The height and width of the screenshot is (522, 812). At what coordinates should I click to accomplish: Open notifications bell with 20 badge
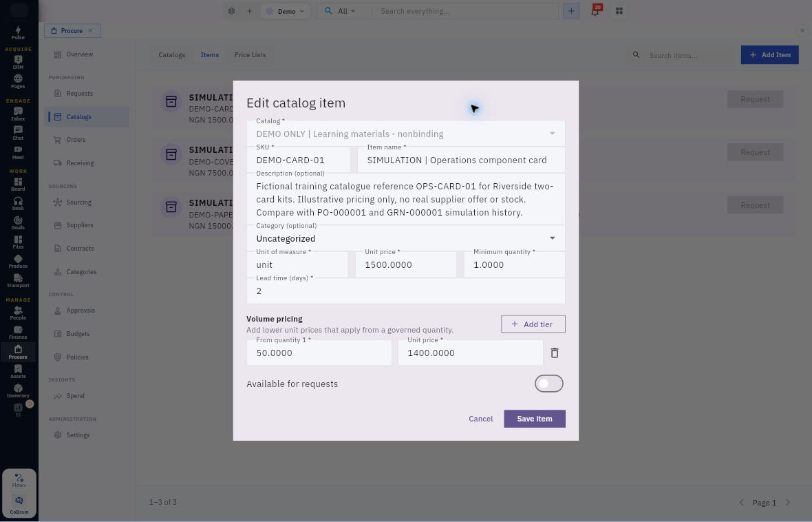pos(595,10)
